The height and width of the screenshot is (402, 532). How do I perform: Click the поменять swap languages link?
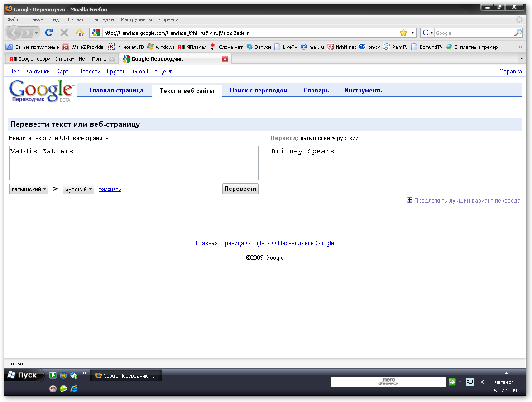click(x=110, y=189)
